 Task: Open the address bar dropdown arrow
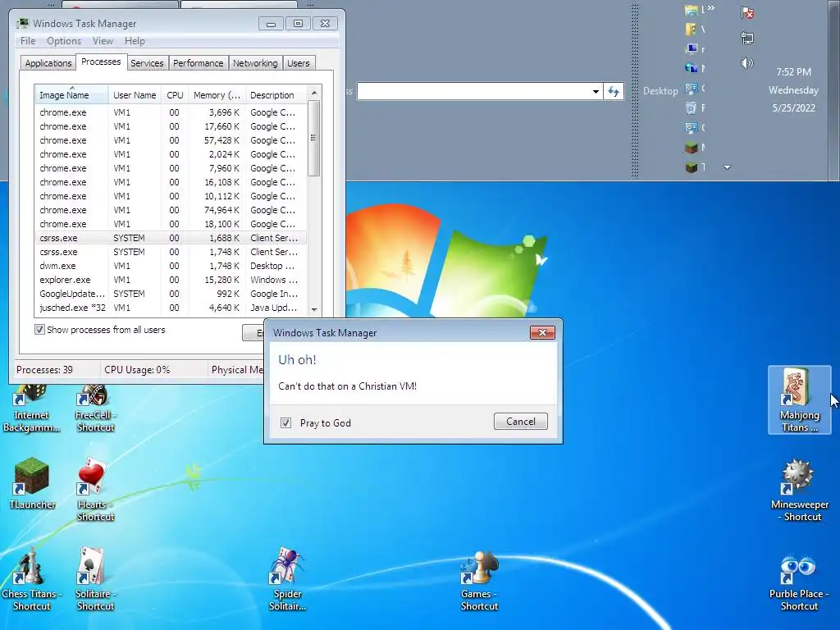(x=596, y=92)
